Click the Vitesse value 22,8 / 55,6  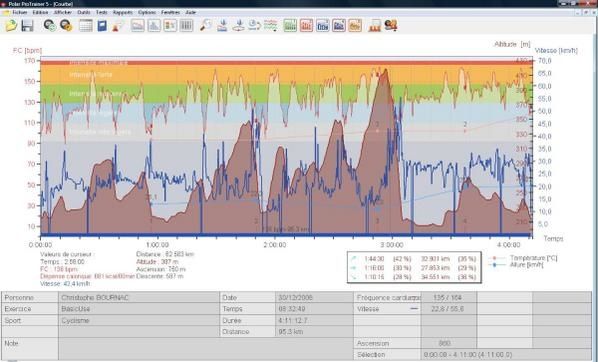click(x=448, y=309)
